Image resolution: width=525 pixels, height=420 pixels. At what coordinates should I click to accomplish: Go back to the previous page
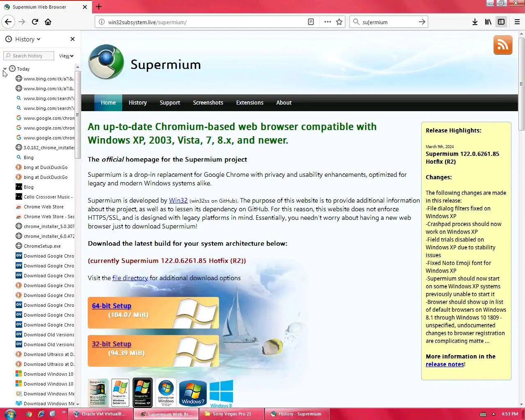(8, 22)
